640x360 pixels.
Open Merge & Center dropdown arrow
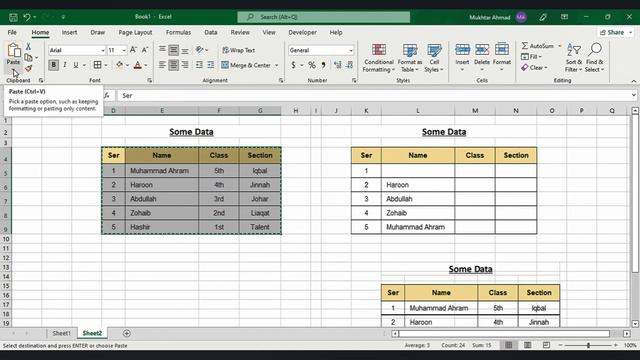tap(277, 65)
